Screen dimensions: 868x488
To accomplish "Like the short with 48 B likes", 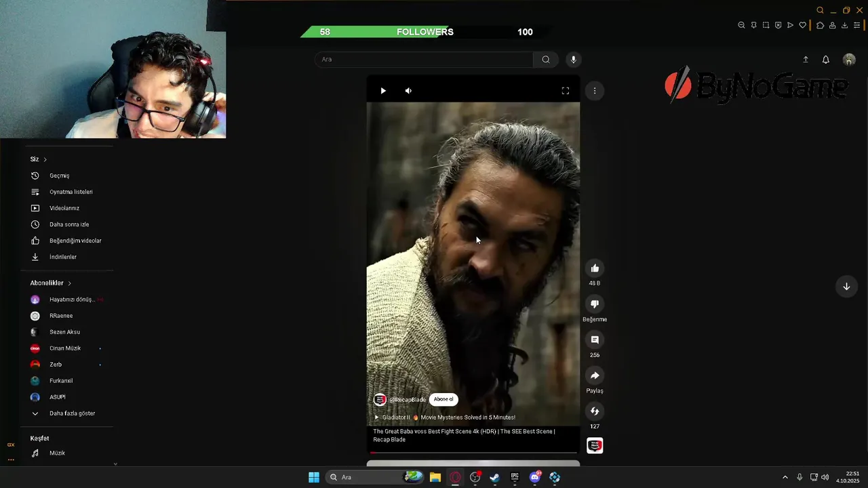I will pyautogui.click(x=595, y=268).
